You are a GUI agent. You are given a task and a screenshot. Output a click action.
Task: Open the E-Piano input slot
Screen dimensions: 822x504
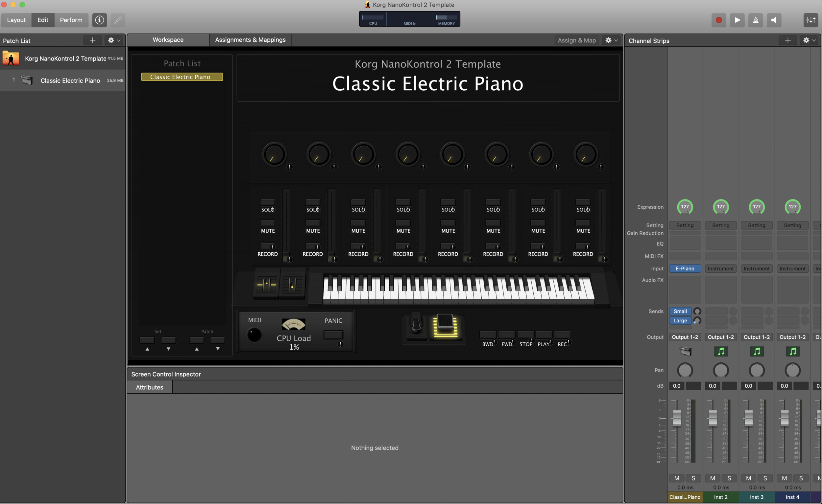click(x=685, y=268)
